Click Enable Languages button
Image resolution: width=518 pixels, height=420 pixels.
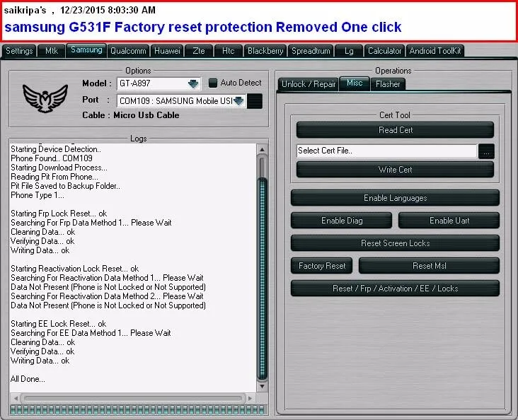(x=395, y=198)
